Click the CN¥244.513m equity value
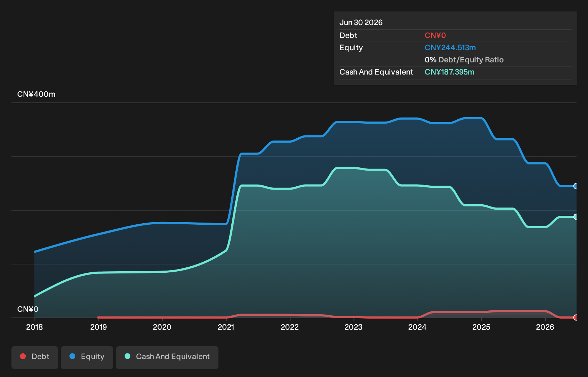 click(450, 48)
